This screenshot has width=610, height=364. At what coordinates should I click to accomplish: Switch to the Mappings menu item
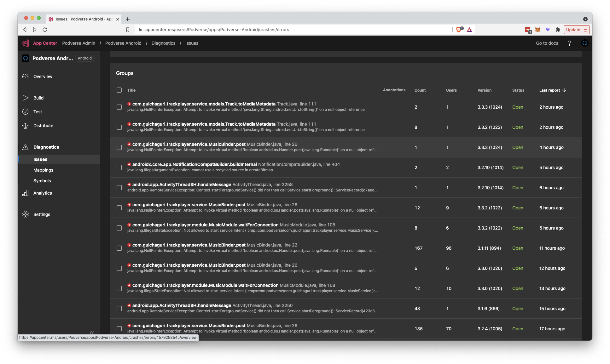point(43,170)
